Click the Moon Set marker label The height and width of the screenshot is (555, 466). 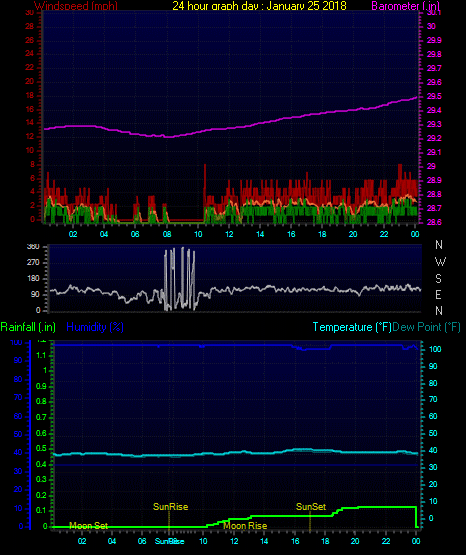click(x=88, y=526)
